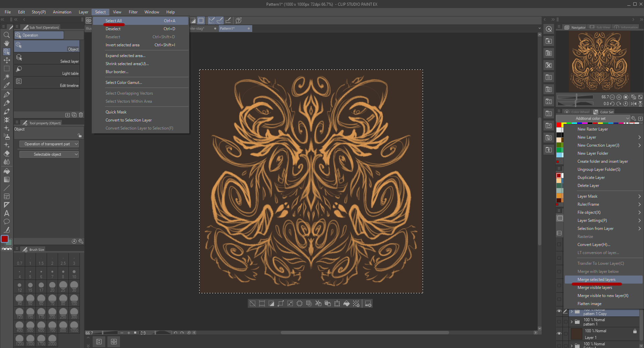The image size is (644, 348).
Task: Select the Zoom magnifier tool
Action: [x=6, y=35]
